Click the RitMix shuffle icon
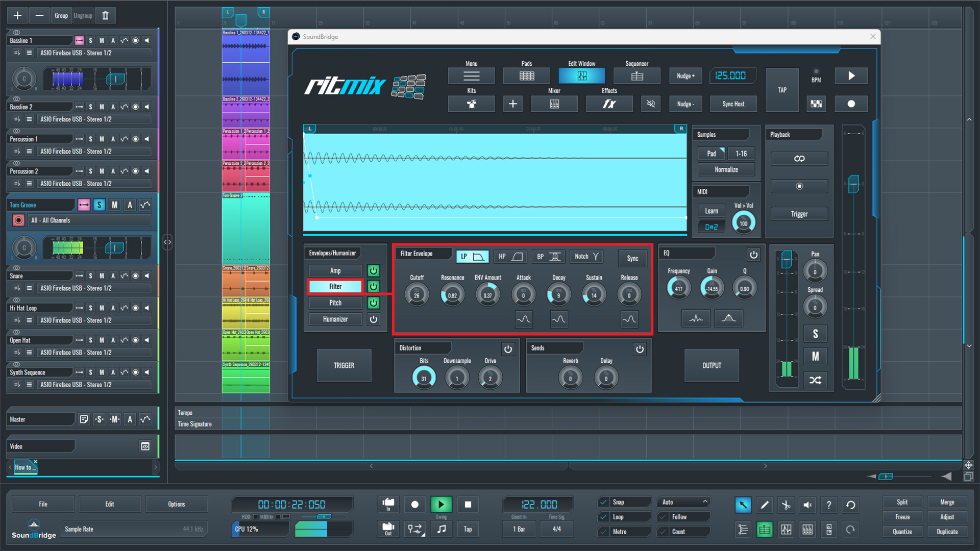This screenshot has height=551, width=980. click(815, 380)
